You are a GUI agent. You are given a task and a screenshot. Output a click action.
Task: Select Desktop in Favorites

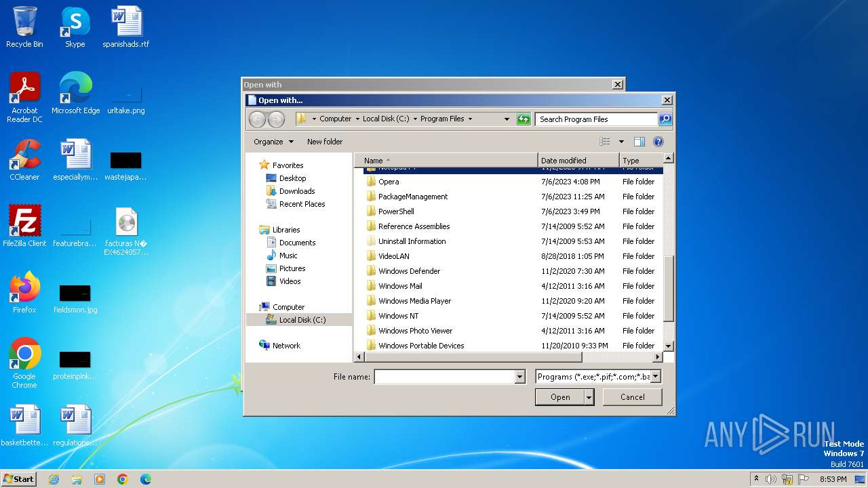coord(292,178)
